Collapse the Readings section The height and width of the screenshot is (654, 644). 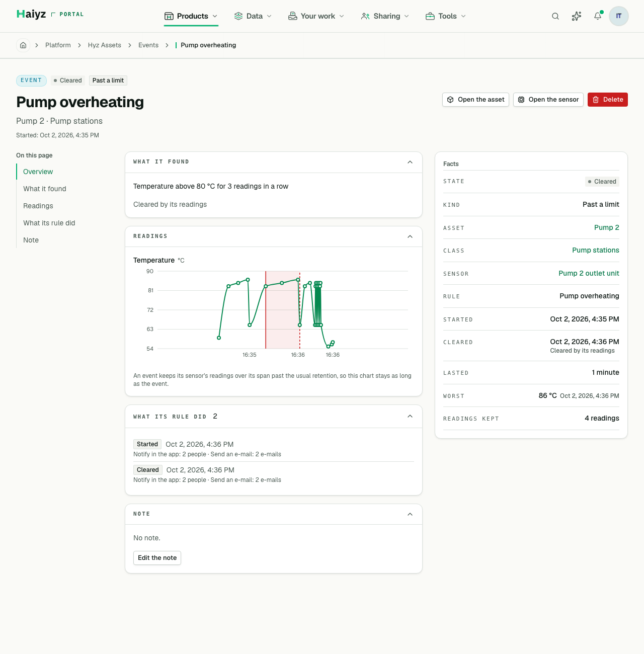pyautogui.click(x=410, y=236)
